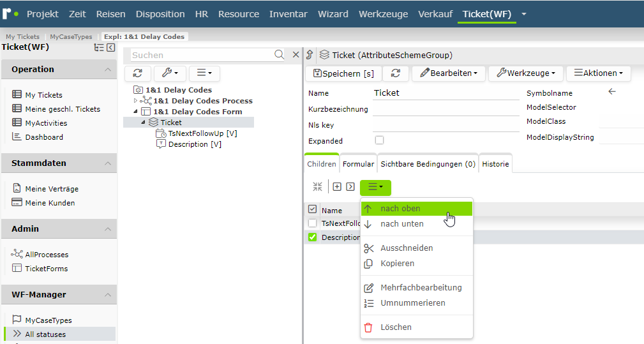Screen dimensions: 644x344
Task: Click the up-arrow navigate icon beside Ticket header
Action: pos(310,55)
